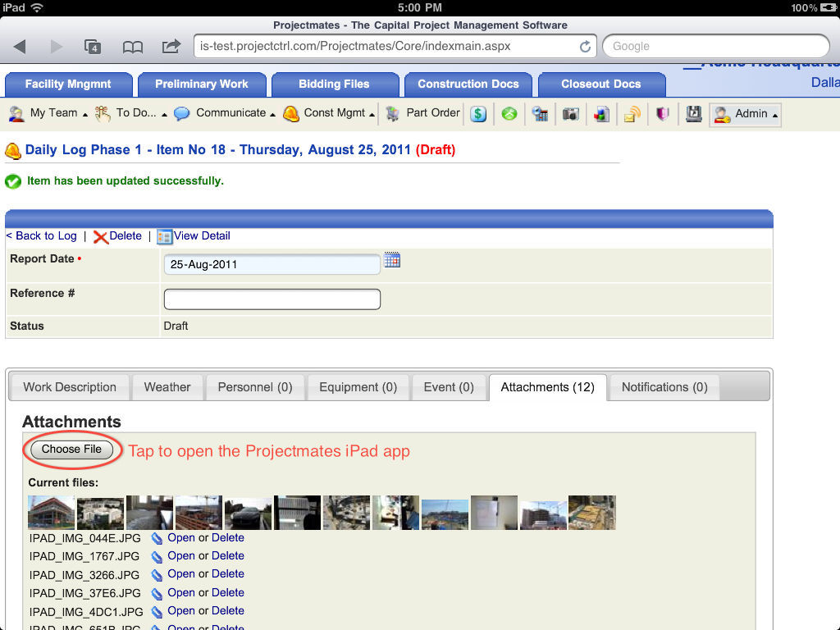Open the Const Mgmt dropdown menu
The image size is (840, 630).
click(329, 113)
